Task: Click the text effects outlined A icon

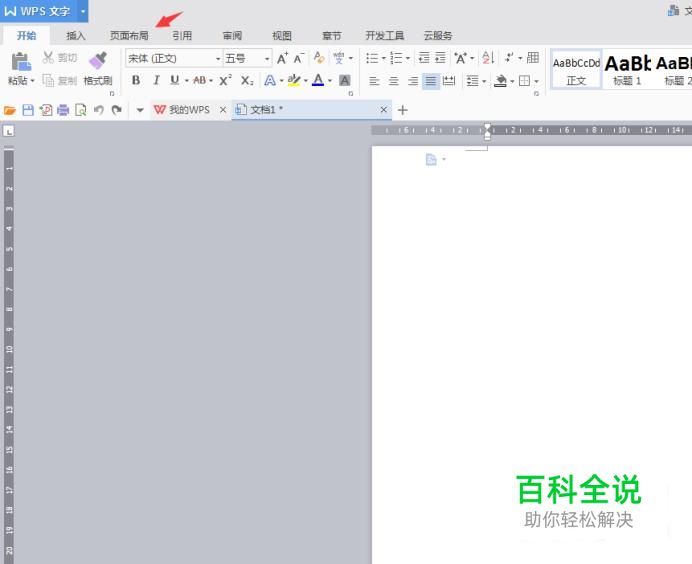Action: pos(270,80)
